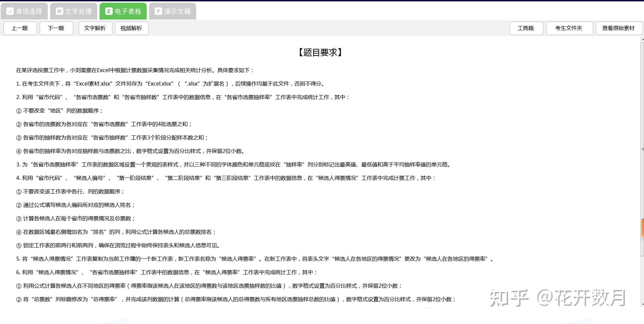Click the line starting "③ 各省市的抽样数"
The height and width of the screenshot is (324, 644).
click(x=113, y=138)
